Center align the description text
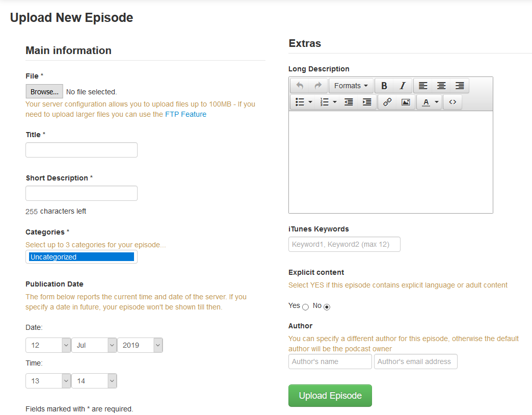Viewport: 532px width, 415px height. (x=441, y=86)
